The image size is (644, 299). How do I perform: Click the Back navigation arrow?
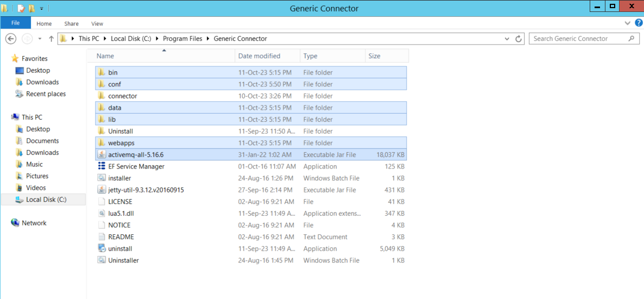point(10,39)
